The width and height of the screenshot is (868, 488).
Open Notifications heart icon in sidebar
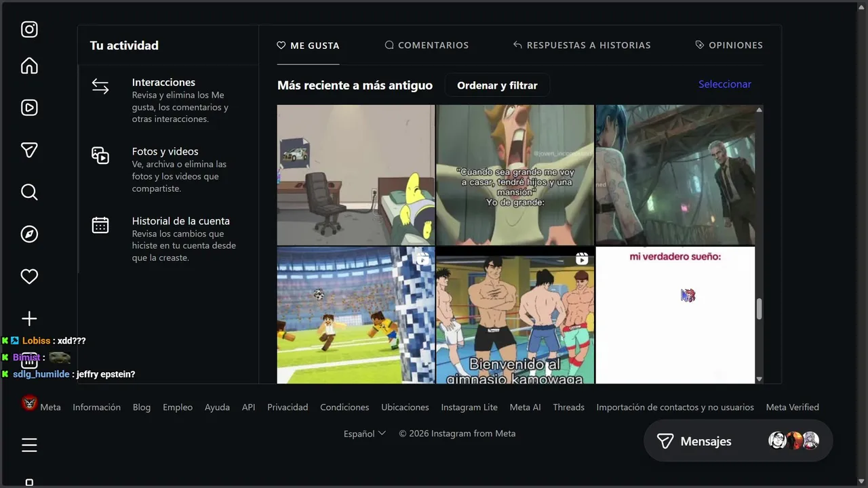click(29, 277)
